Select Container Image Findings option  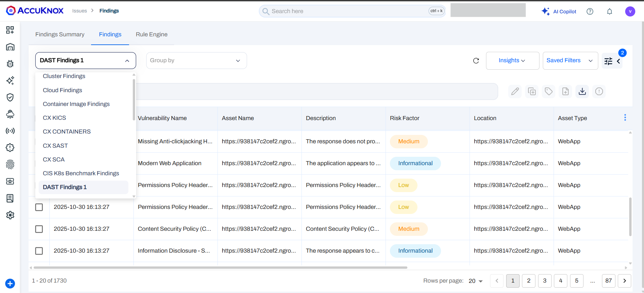[x=84, y=104]
